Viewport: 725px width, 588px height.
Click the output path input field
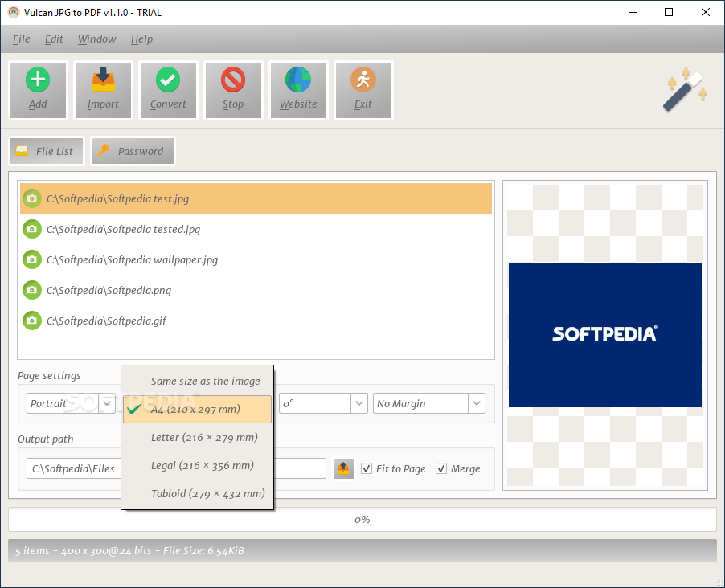click(176, 469)
